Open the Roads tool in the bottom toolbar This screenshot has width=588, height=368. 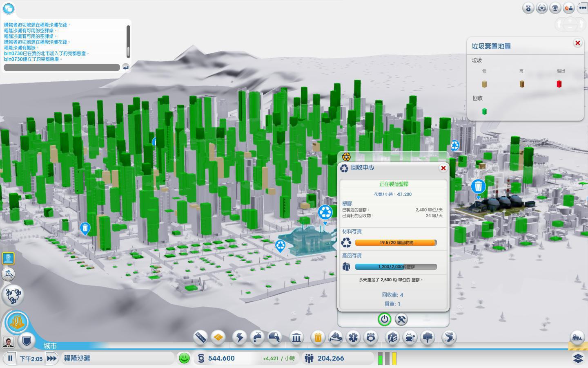click(200, 337)
